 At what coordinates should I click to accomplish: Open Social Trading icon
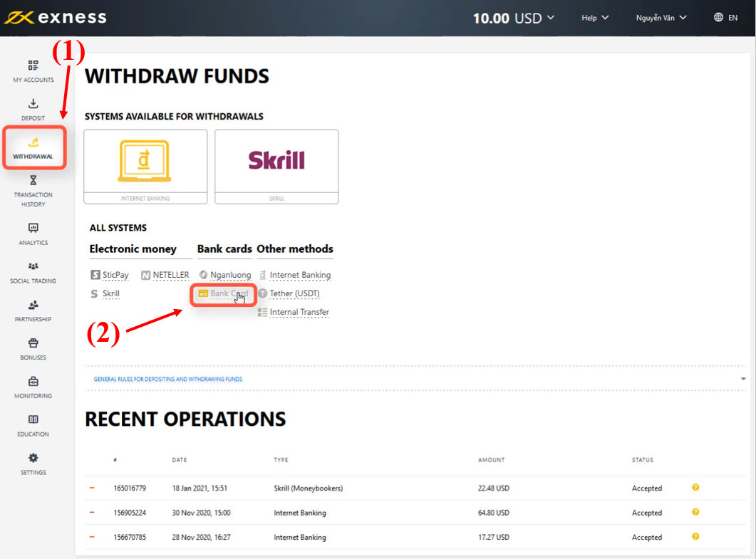pyautogui.click(x=33, y=266)
